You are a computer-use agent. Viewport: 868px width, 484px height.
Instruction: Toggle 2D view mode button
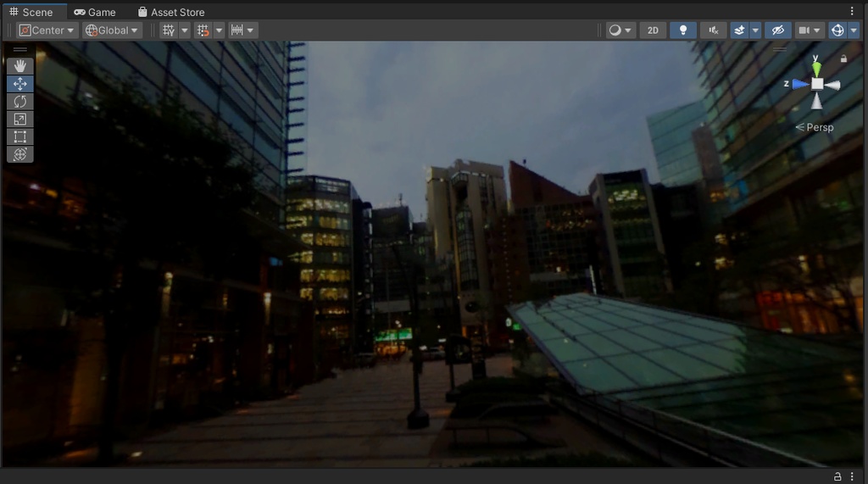click(x=654, y=31)
